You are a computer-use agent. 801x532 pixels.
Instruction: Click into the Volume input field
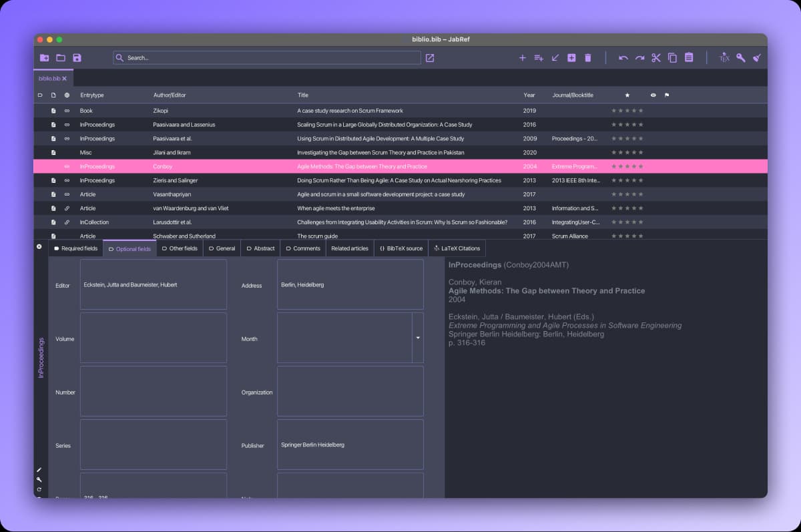pos(154,338)
